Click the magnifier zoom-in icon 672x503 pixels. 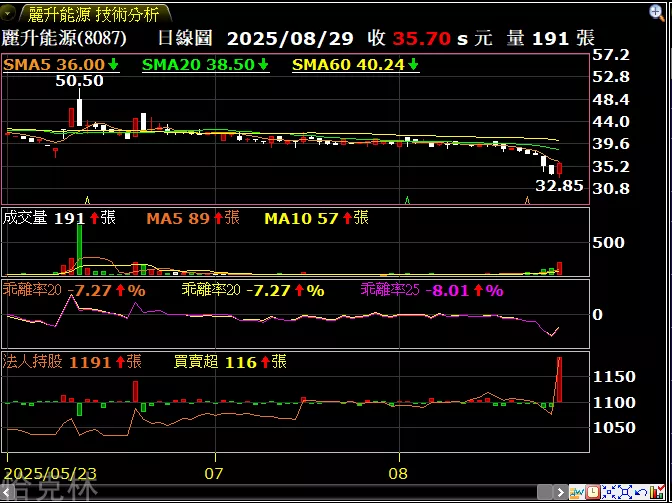click(x=657, y=12)
